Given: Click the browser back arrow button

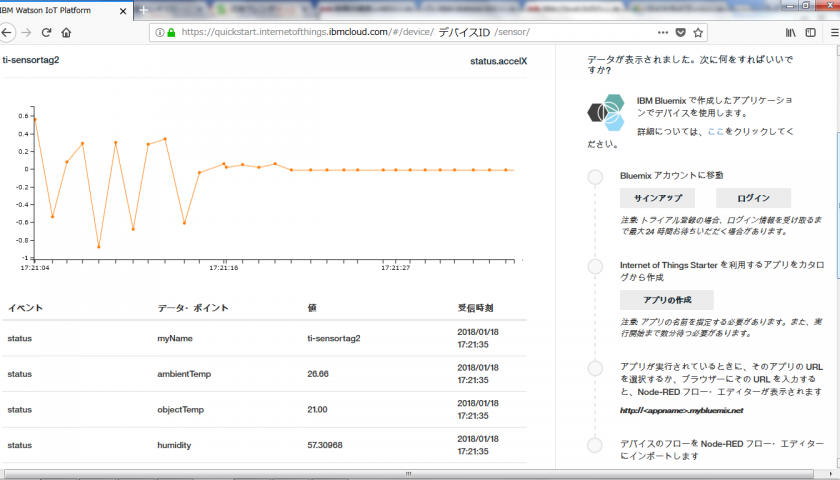Looking at the screenshot, I should coord(6,32).
